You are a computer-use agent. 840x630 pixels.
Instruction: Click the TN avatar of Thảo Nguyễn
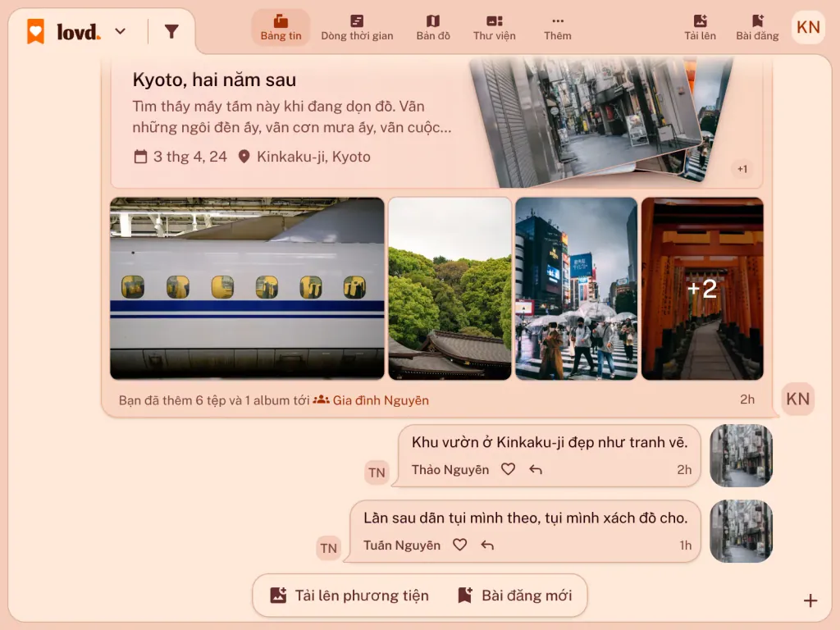[377, 472]
